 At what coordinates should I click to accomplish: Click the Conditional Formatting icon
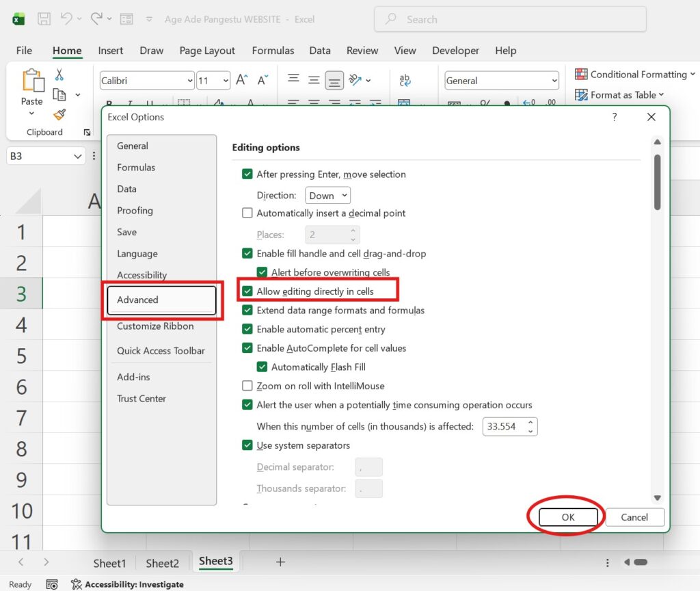pos(581,74)
